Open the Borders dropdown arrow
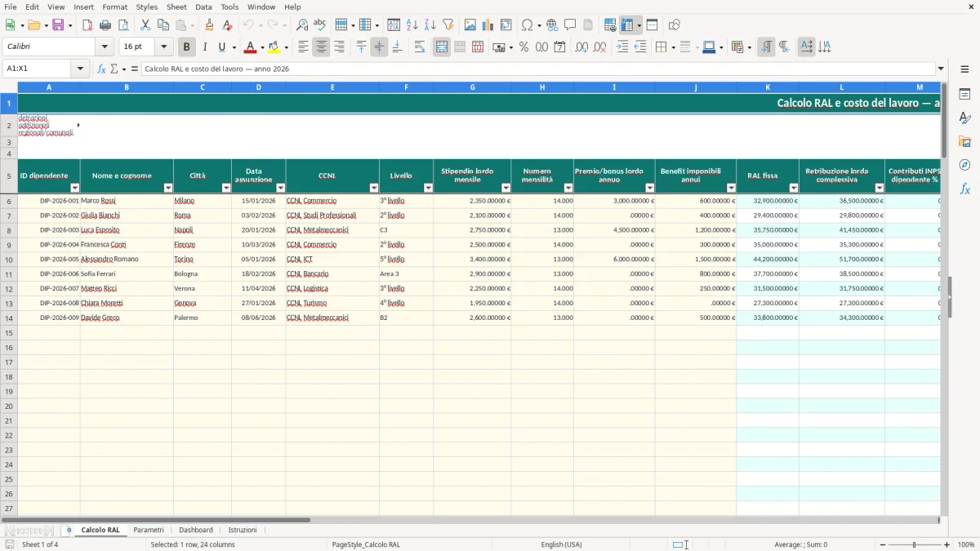 tap(673, 47)
